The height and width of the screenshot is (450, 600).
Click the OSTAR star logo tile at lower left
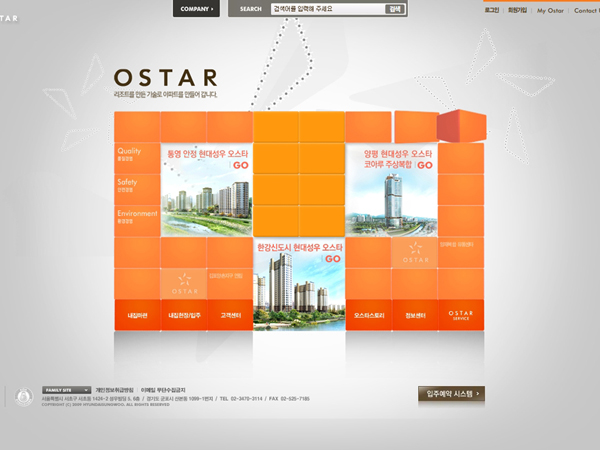tap(183, 282)
